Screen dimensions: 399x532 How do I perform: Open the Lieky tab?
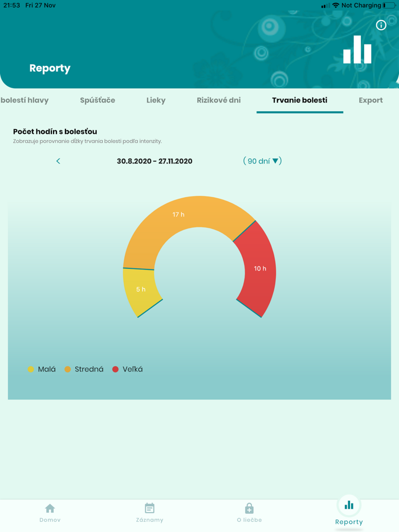156,100
